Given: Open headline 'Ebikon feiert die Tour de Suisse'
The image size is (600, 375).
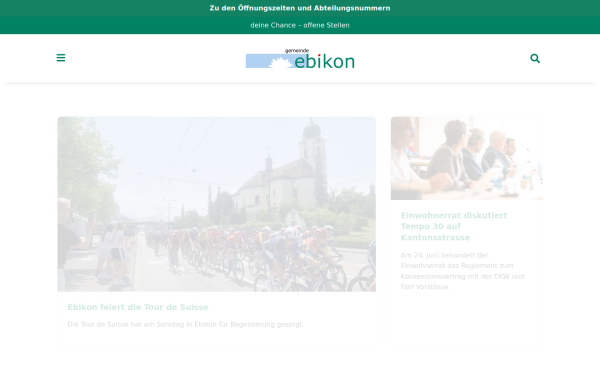Looking at the screenshot, I should [x=138, y=307].
